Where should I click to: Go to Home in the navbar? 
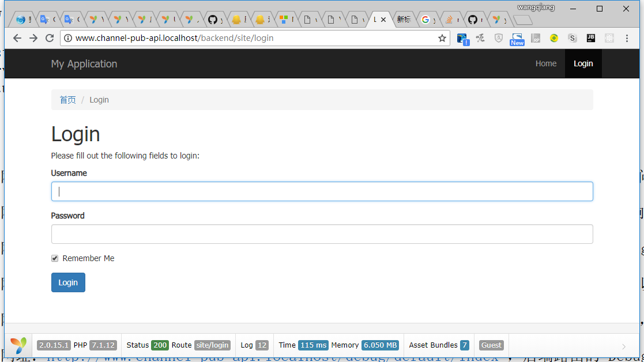pos(546,63)
